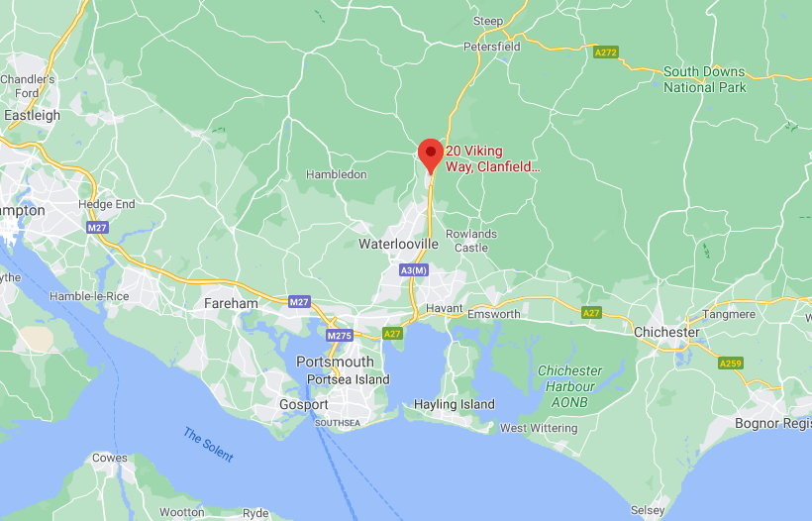Click the Petersfield town label
This screenshot has height=521, width=812.
(491, 47)
